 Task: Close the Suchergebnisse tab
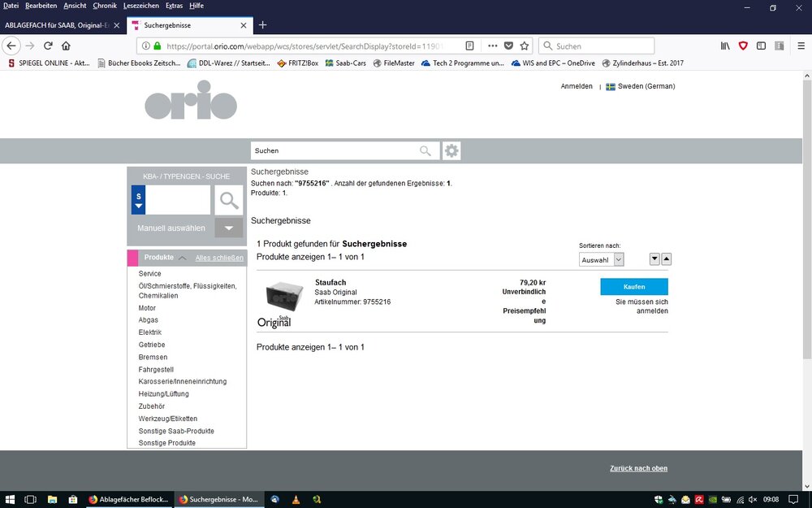pos(244,25)
